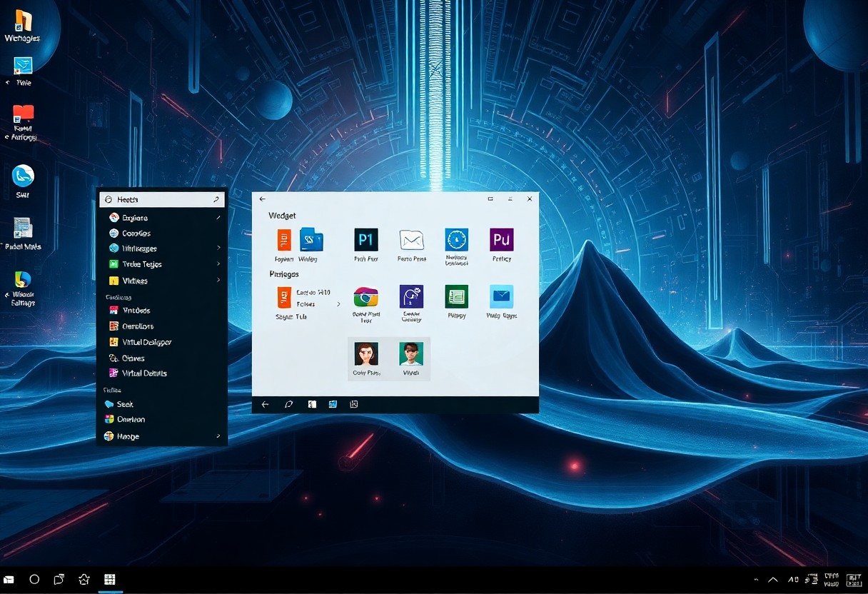Select the avatar of man with glasses
Screen dimensions: 868x594
pyautogui.click(x=411, y=353)
